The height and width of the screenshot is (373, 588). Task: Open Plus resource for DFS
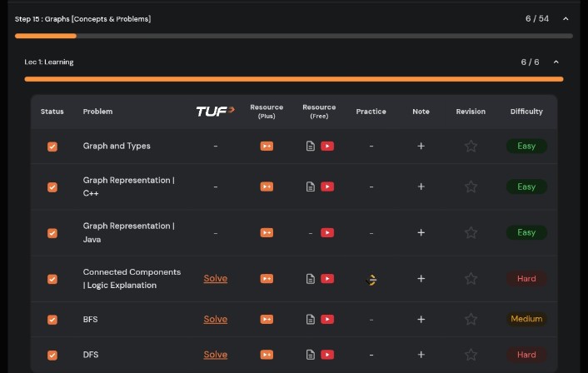(267, 354)
